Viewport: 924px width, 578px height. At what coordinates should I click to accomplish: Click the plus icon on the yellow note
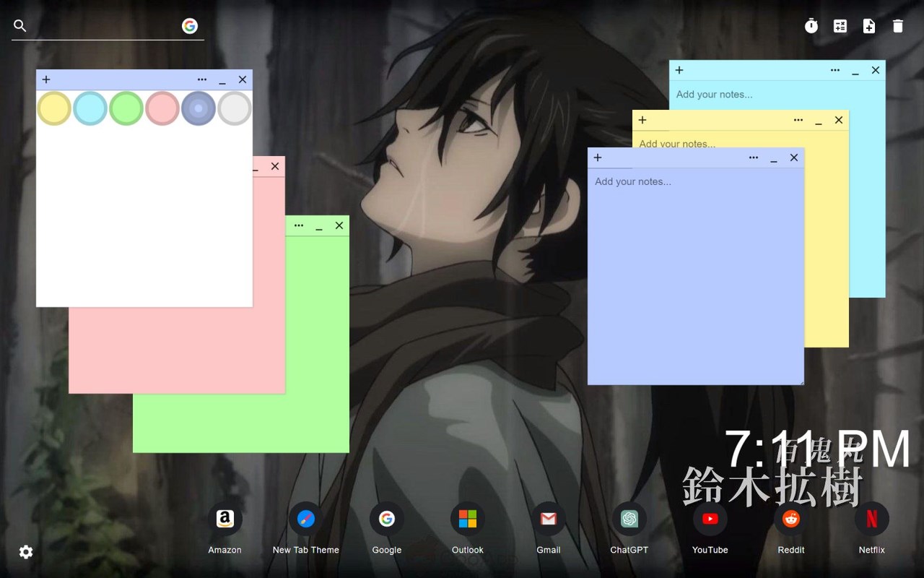[642, 120]
